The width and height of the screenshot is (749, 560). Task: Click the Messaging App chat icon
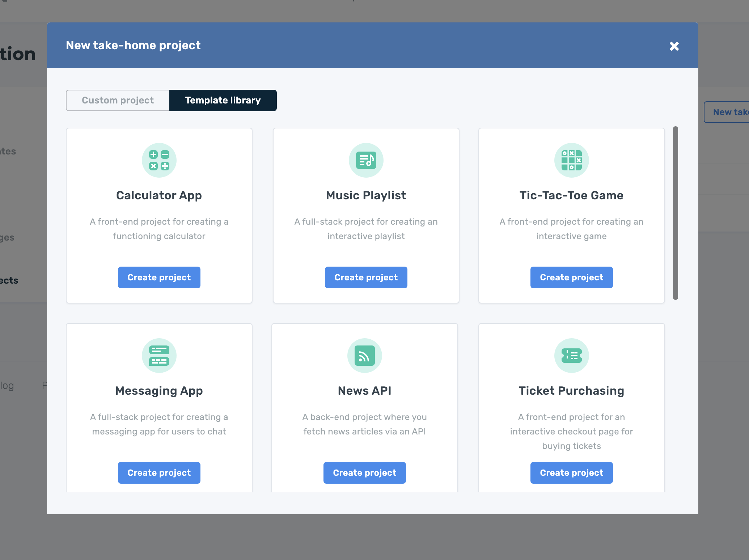pos(159,356)
